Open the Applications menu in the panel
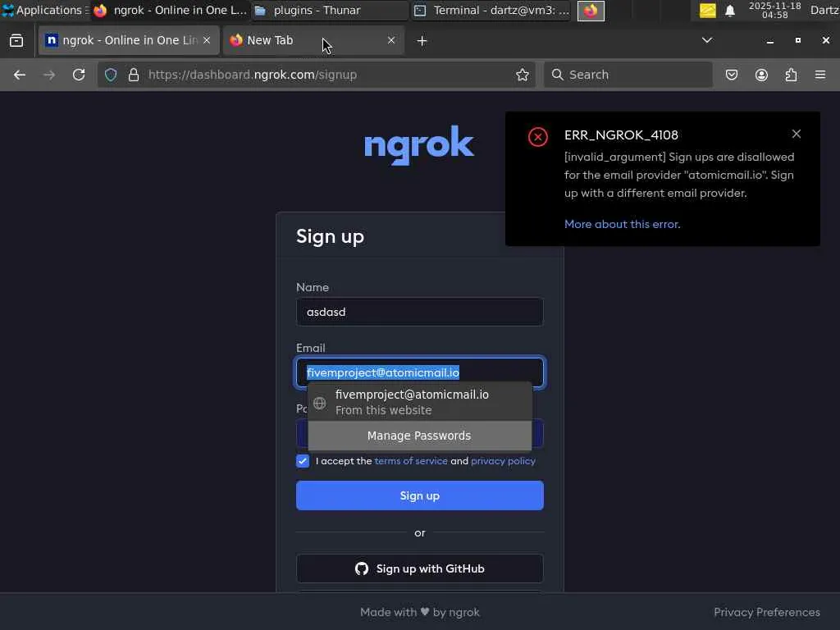The image size is (840, 630). (x=44, y=10)
